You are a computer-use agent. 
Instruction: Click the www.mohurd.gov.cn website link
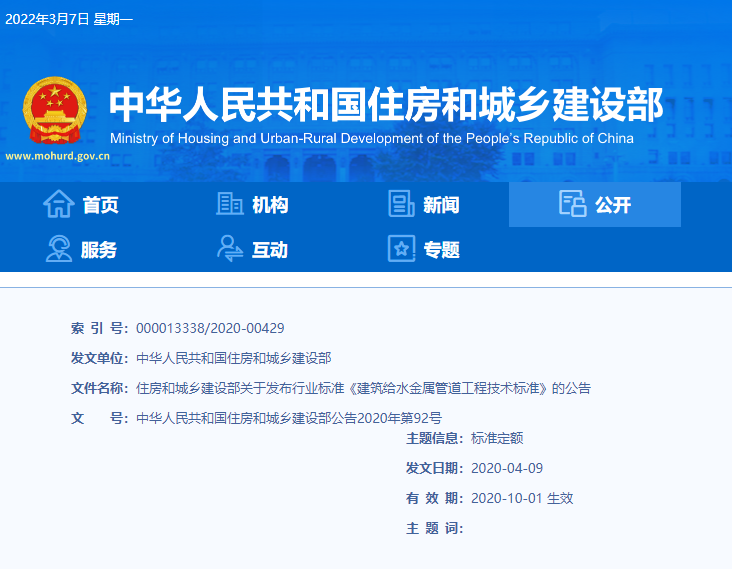click(58, 156)
